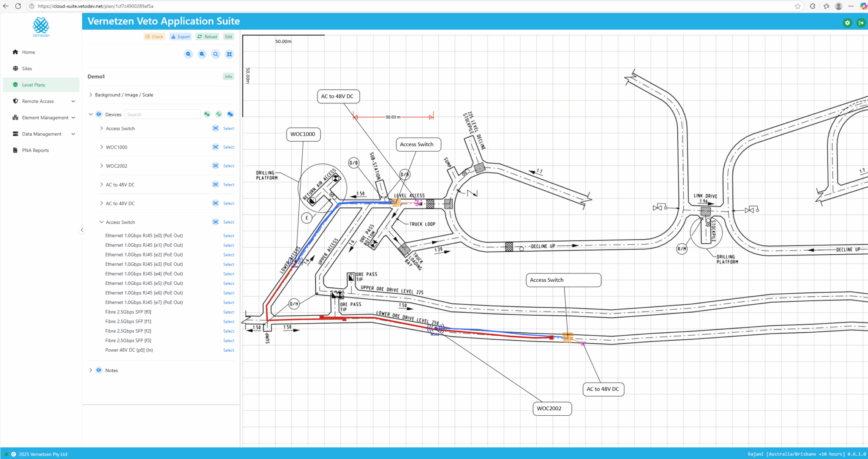
Task: Click inside the Devices search field
Action: pos(162,114)
